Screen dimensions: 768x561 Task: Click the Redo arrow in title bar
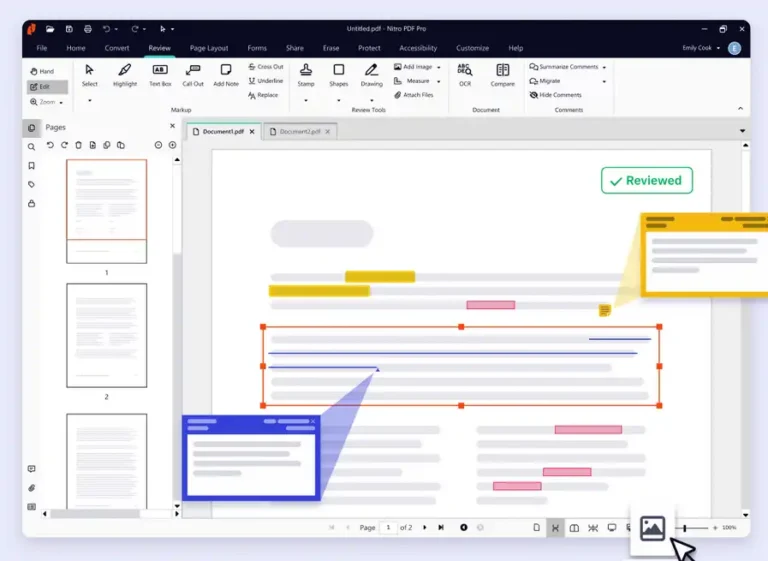[x=135, y=29]
